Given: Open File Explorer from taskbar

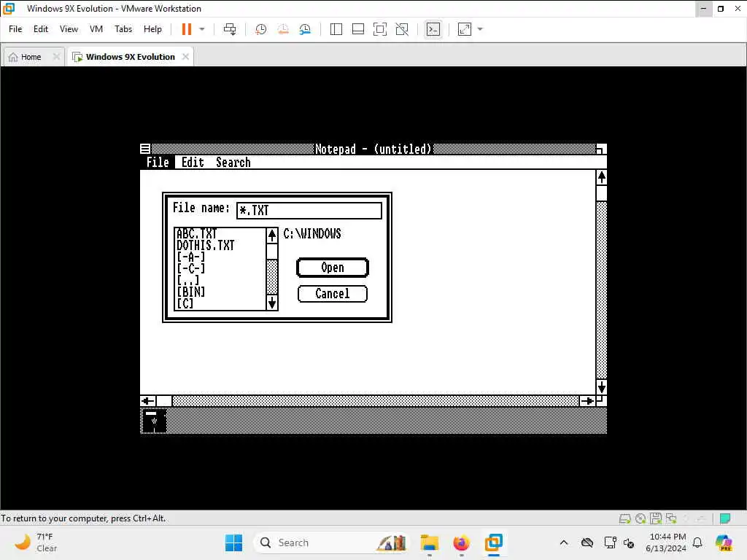Looking at the screenshot, I should point(429,542).
